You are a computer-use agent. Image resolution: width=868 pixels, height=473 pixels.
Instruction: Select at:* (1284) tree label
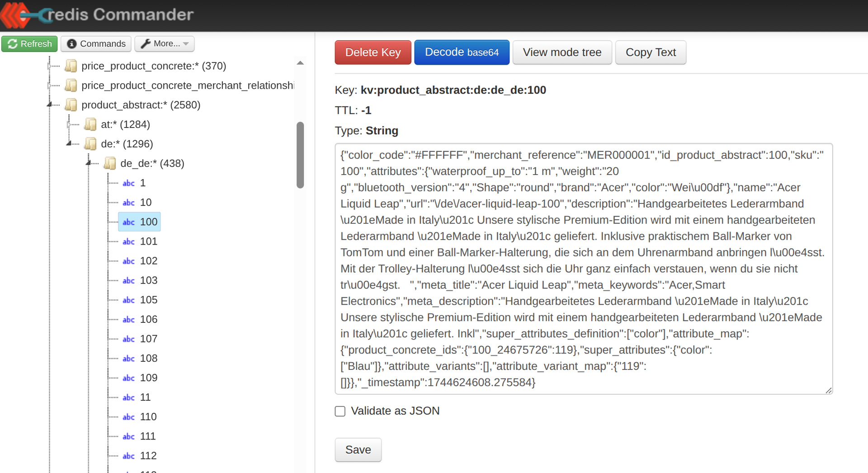(x=125, y=124)
